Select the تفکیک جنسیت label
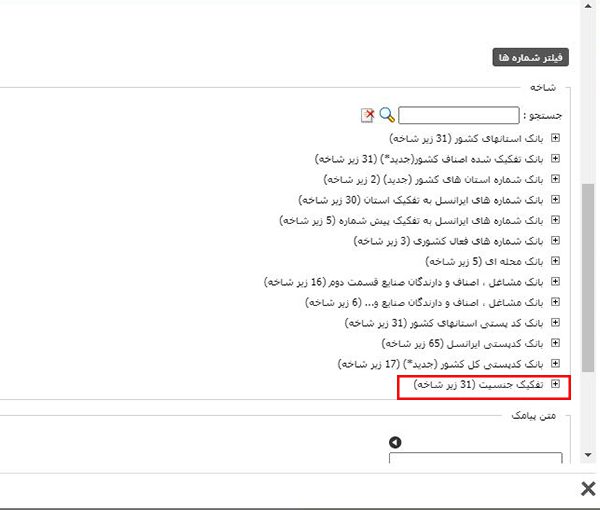This screenshot has height=510, width=600. (x=478, y=384)
